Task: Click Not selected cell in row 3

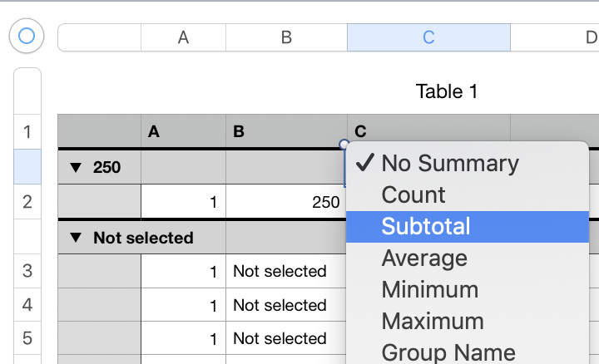Action: click(286, 272)
